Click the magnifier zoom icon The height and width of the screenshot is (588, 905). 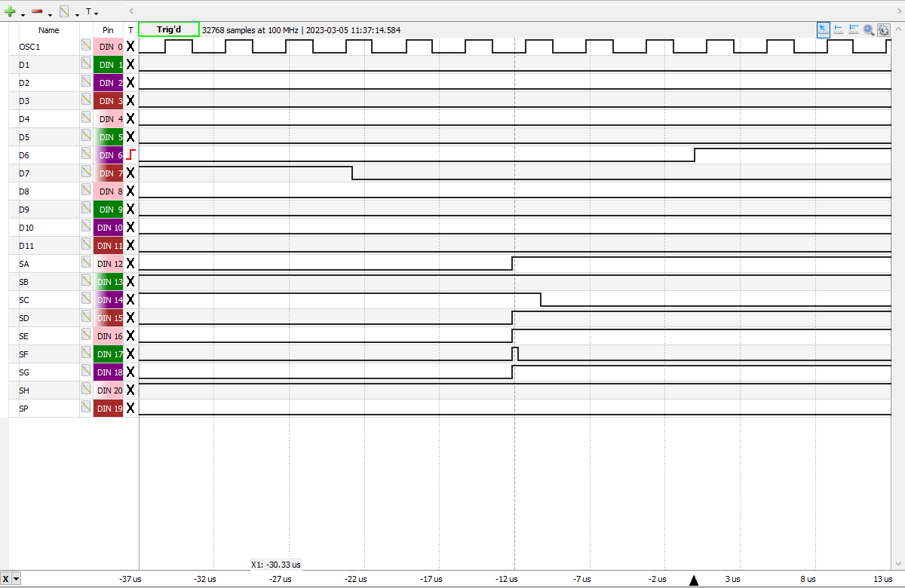tap(869, 29)
